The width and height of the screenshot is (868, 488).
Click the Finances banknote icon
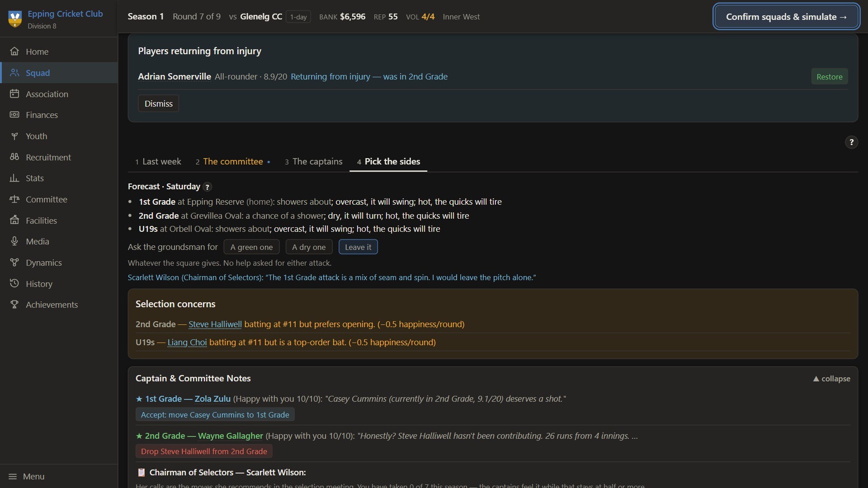(x=14, y=115)
